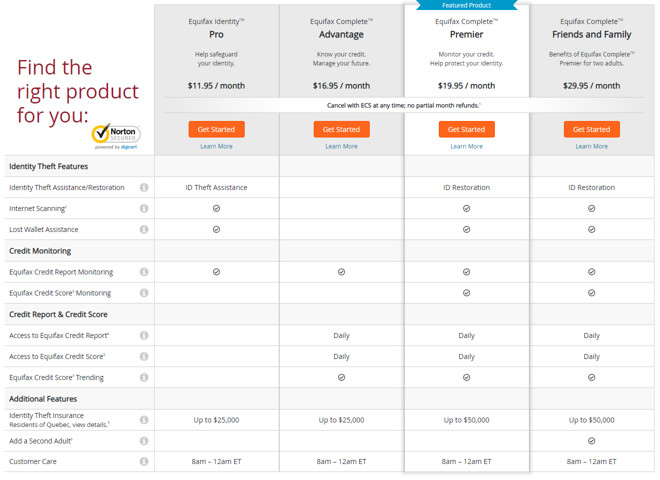This screenshot has height=480, width=660.
Task: Click info icon beside Add a Second Adult
Action: coord(144,441)
